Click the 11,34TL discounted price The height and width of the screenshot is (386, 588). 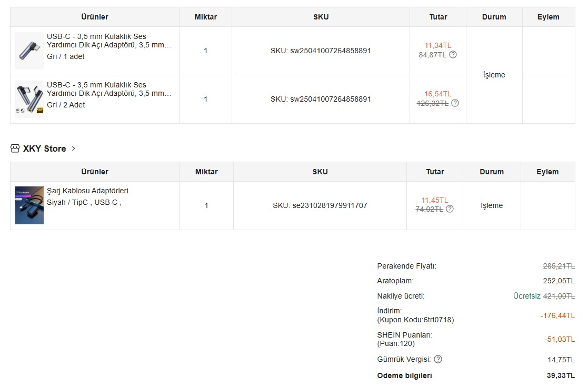point(437,45)
